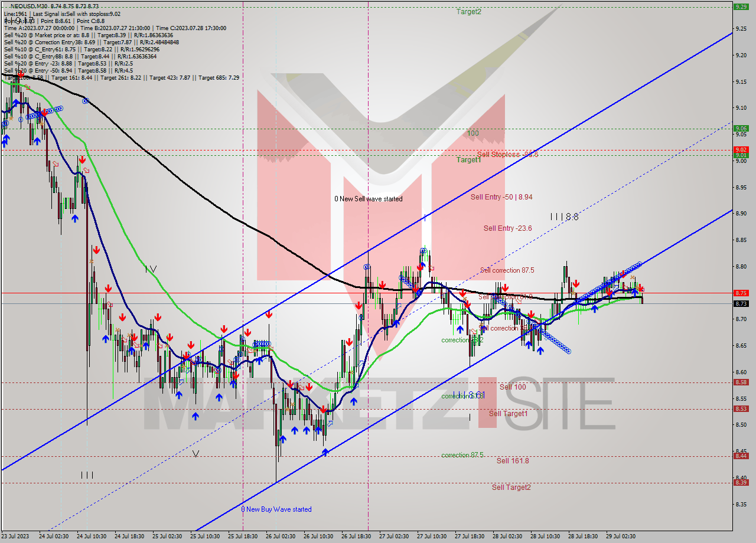Click the green 9.29 price tag
Viewport: 756px width, 543px height.
click(741, 6)
